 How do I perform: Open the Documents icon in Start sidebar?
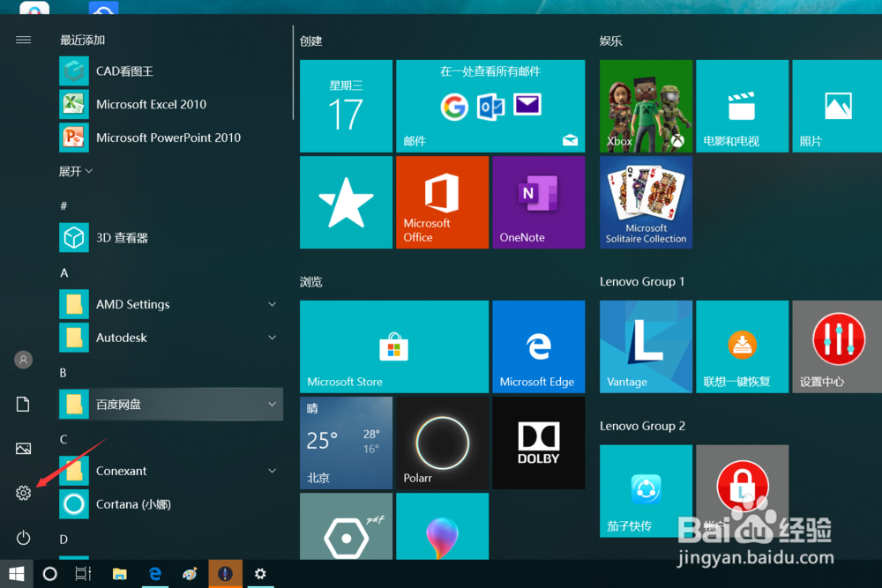coord(23,404)
